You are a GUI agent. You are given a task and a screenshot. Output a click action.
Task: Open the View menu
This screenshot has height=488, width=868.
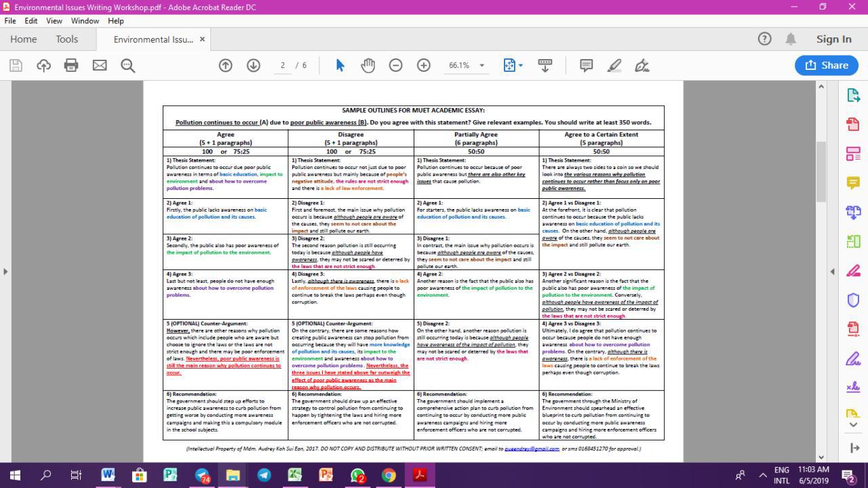point(54,21)
